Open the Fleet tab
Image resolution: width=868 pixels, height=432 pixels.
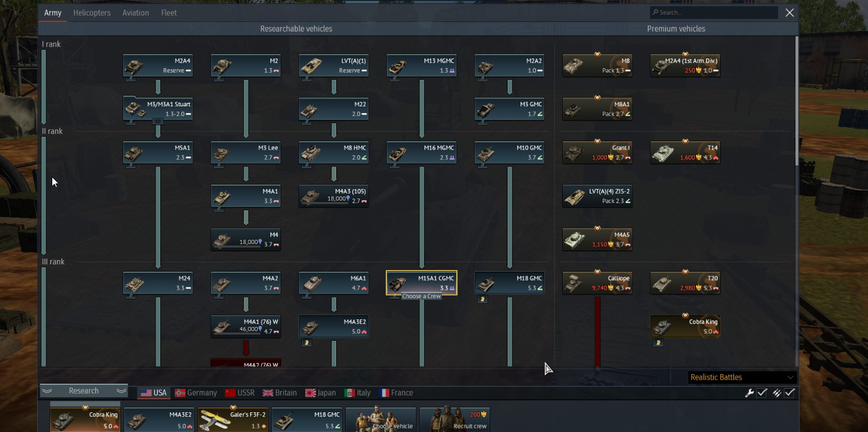169,13
